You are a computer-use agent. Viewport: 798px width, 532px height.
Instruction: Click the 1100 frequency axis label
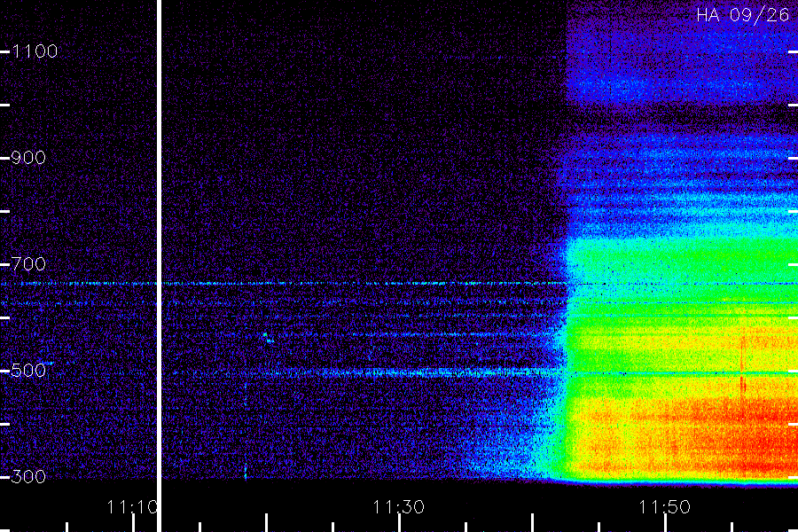pos(35,51)
